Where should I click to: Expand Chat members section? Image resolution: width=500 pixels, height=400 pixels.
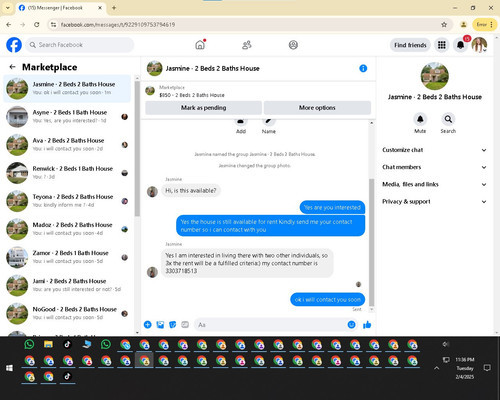pyautogui.click(x=434, y=167)
